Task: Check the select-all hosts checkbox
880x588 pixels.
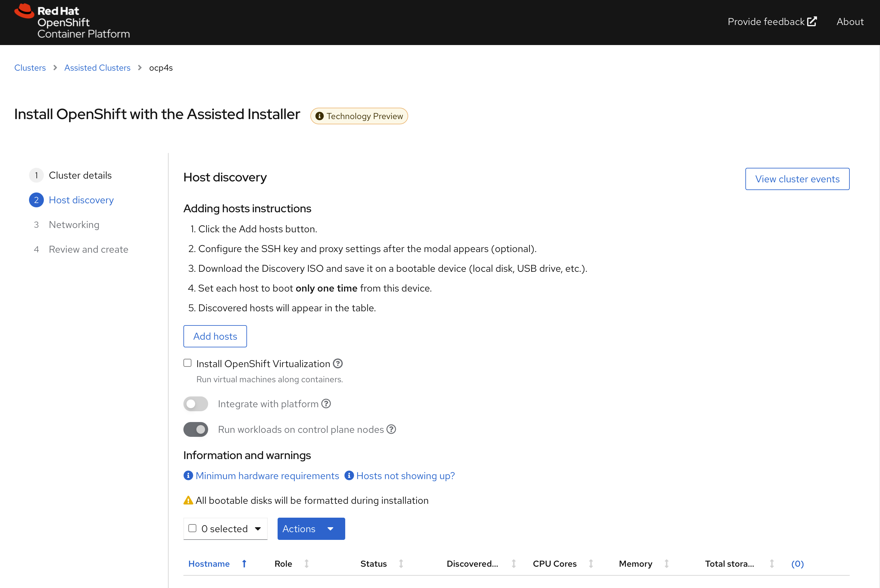Action: (192, 528)
